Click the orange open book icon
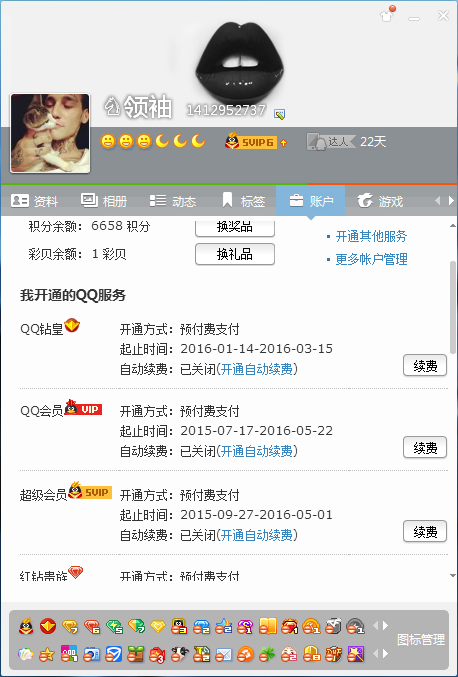Screen dimensions: 458x677 (x=267, y=626)
